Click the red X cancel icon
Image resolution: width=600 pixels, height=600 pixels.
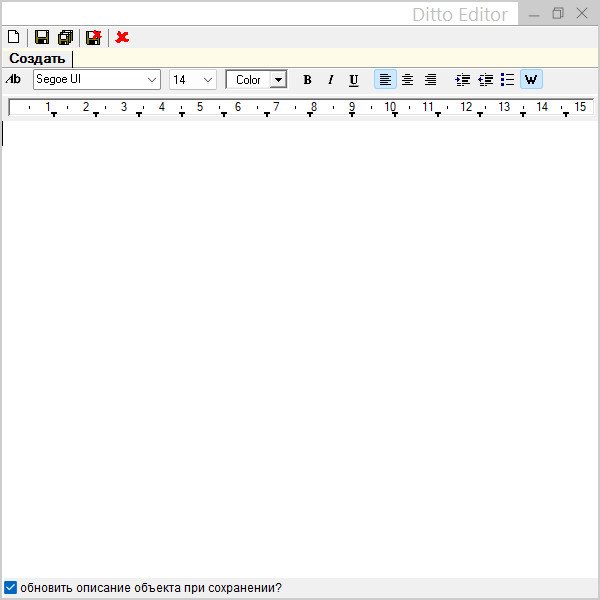point(122,37)
